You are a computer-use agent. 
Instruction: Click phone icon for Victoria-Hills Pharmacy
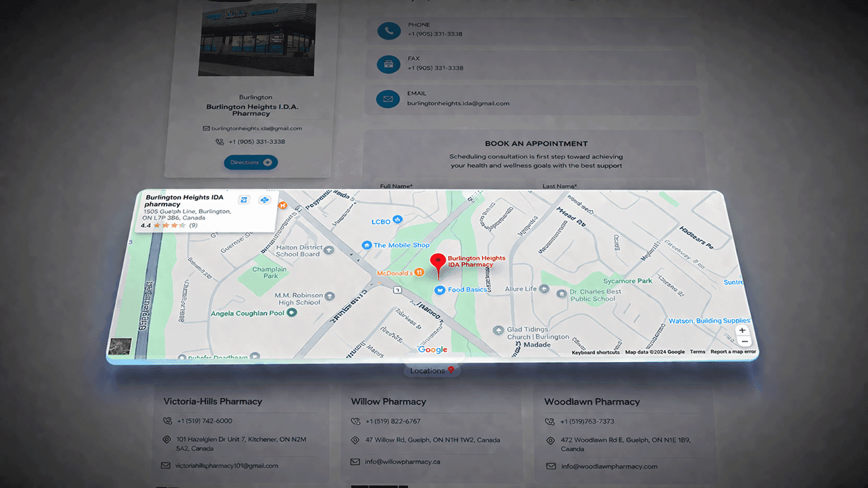(167, 421)
